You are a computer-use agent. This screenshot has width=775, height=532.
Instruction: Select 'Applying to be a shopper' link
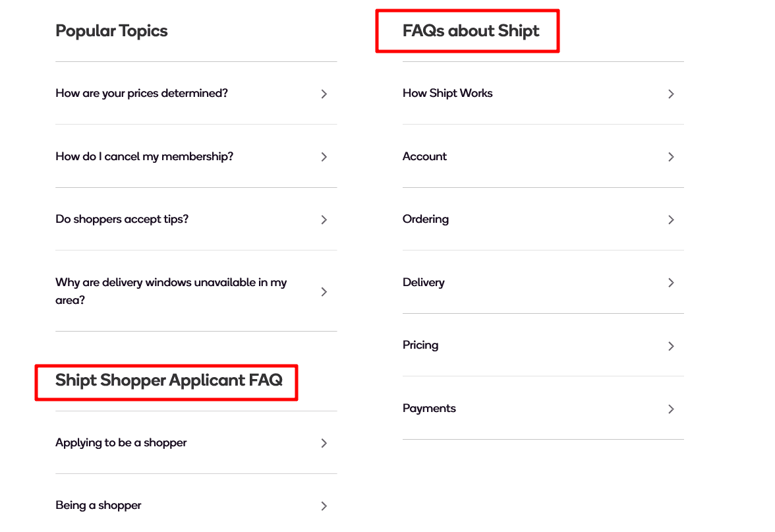121,443
